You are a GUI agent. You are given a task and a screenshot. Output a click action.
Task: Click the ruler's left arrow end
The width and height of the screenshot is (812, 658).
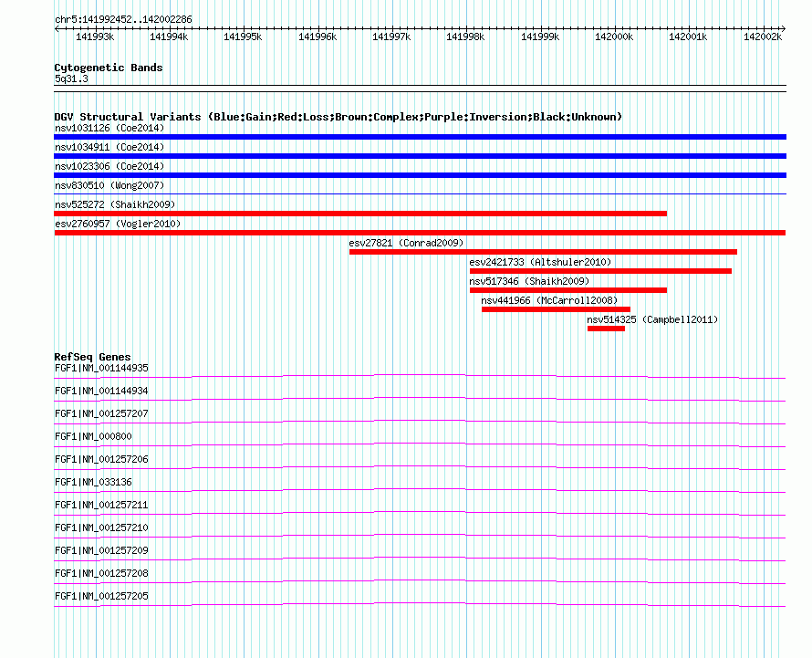coord(57,29)
